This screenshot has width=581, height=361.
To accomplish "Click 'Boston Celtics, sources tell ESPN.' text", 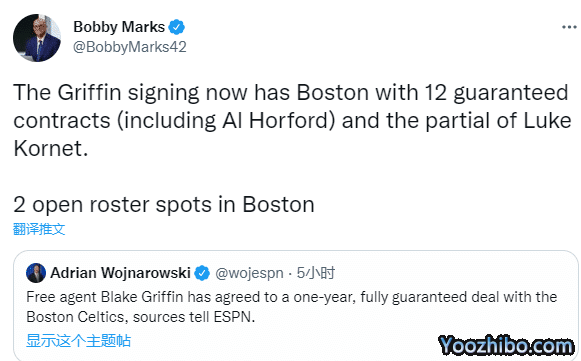I will point(141,317).
